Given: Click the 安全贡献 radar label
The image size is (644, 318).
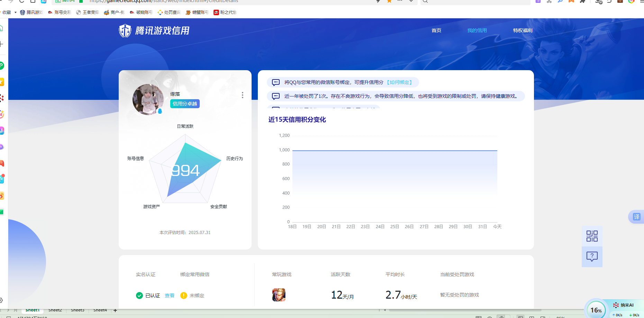Looking at the screenshot, I should point(219,206).
